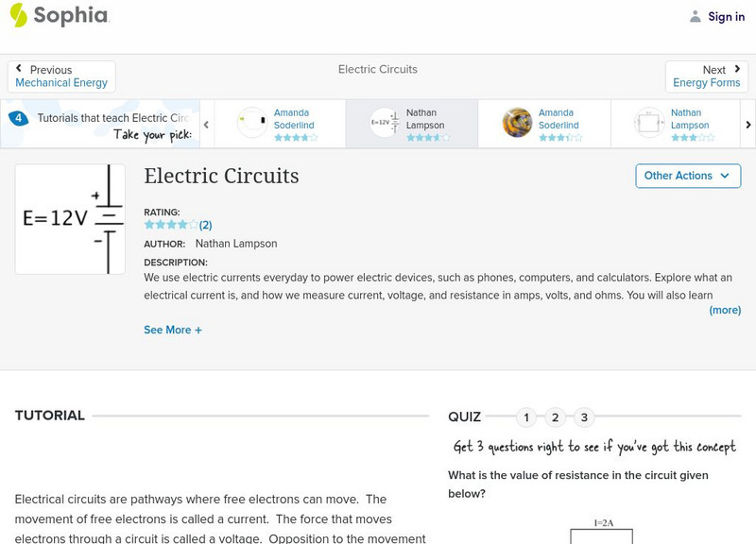Click the Sophia logo icon
756x544 pixels.
click(x=19, y=15)
